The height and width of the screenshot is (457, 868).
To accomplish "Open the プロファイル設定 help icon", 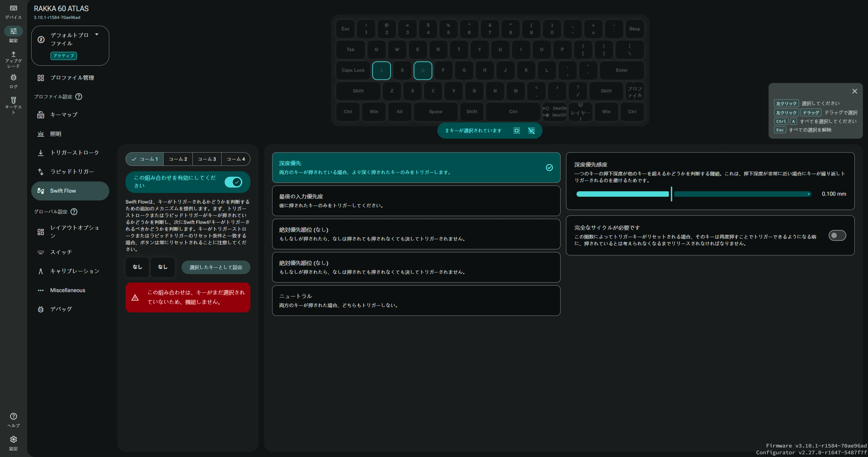I will 78,97.
